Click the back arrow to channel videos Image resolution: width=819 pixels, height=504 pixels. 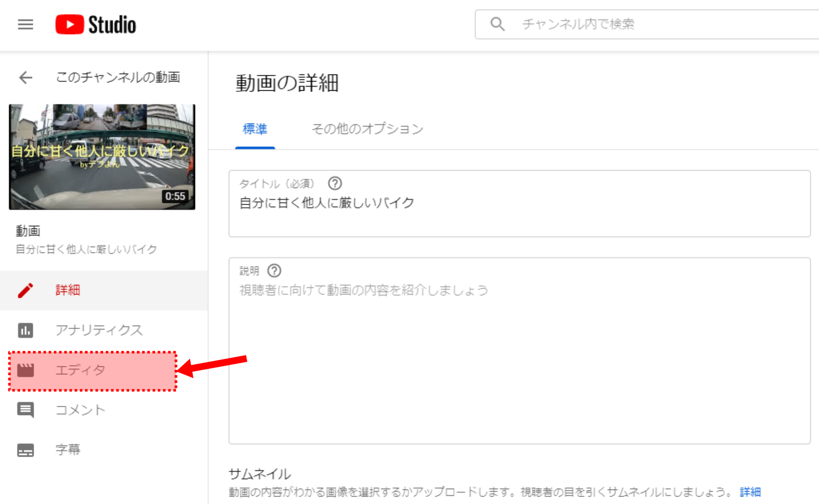pyautogui.click(x=26, y=78)
